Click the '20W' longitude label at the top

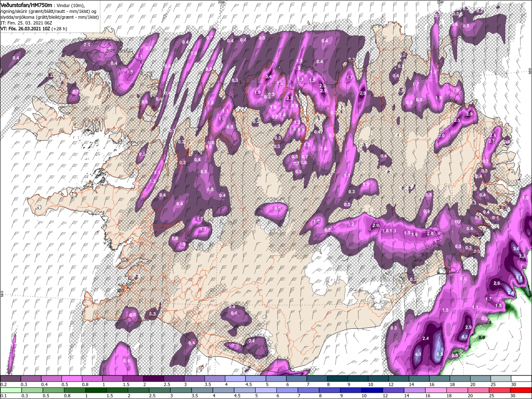coord(221,2)
